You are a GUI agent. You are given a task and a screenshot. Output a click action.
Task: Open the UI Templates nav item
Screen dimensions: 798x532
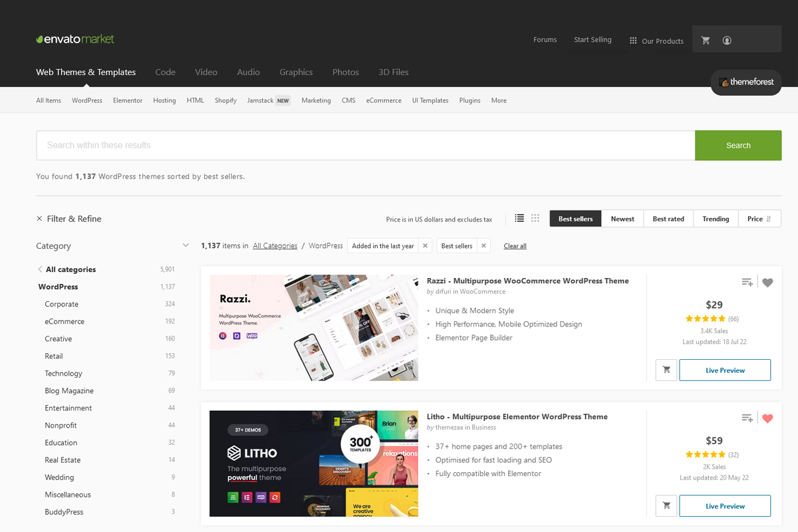click(x=430, y=100)
